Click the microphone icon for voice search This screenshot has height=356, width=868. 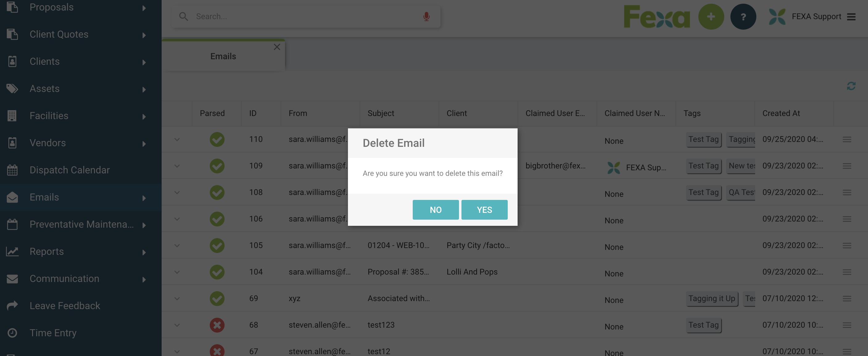pos(427,16)
